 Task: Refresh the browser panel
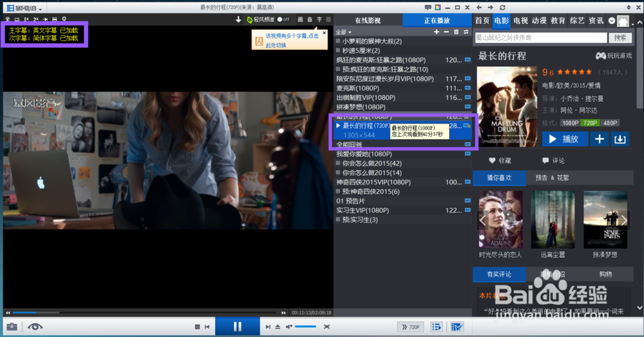pyautogui.click(x=502, y=7)
